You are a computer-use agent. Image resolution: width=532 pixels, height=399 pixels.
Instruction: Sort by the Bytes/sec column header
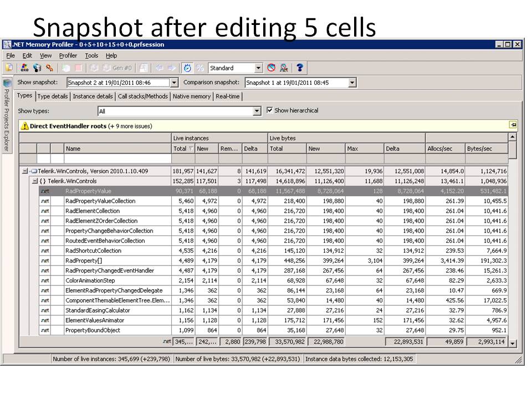(x=486, y=149)
